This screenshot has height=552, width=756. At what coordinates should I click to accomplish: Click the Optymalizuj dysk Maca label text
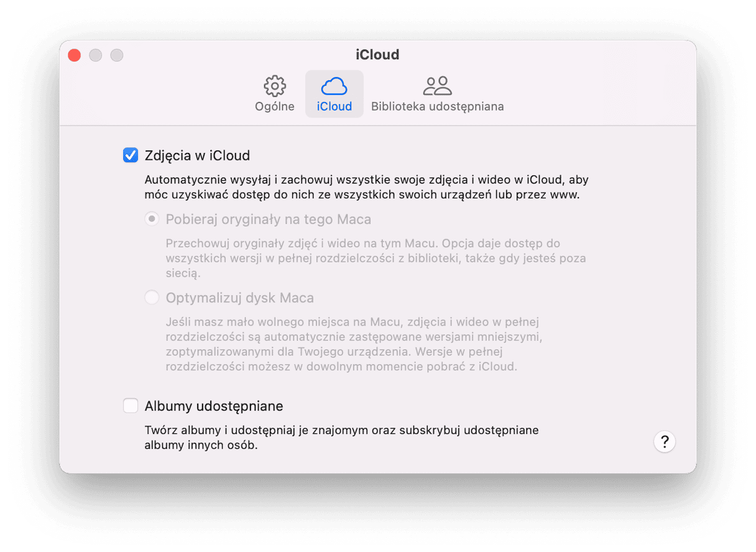point(240,298)
